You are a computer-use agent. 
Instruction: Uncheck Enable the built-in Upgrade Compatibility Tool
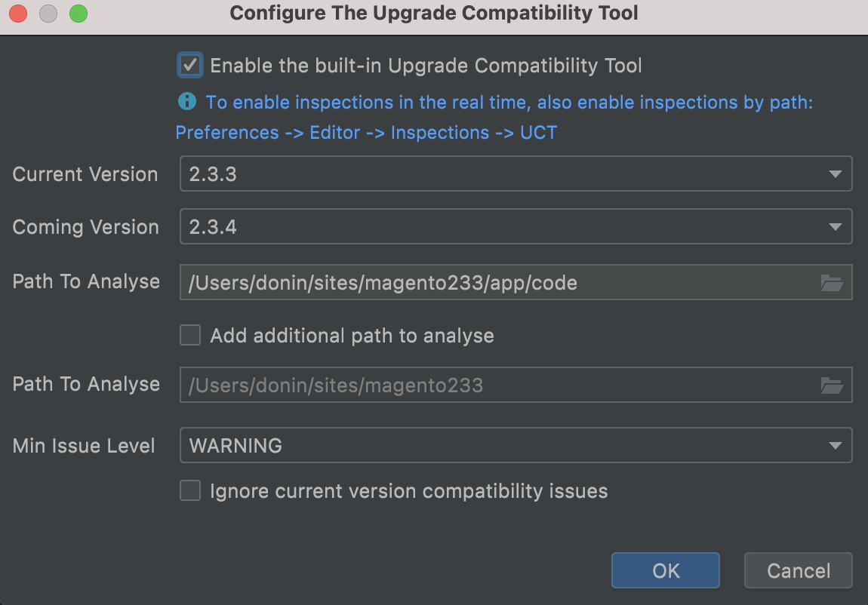click(190, 66)
